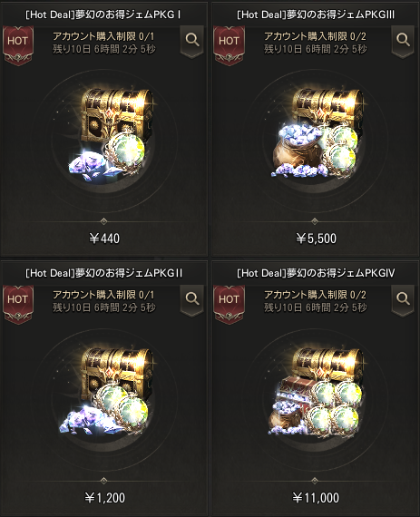Buy PKG I via the ¥440 price
This screenshot has height=517, width=420.
tap(104, 239)
